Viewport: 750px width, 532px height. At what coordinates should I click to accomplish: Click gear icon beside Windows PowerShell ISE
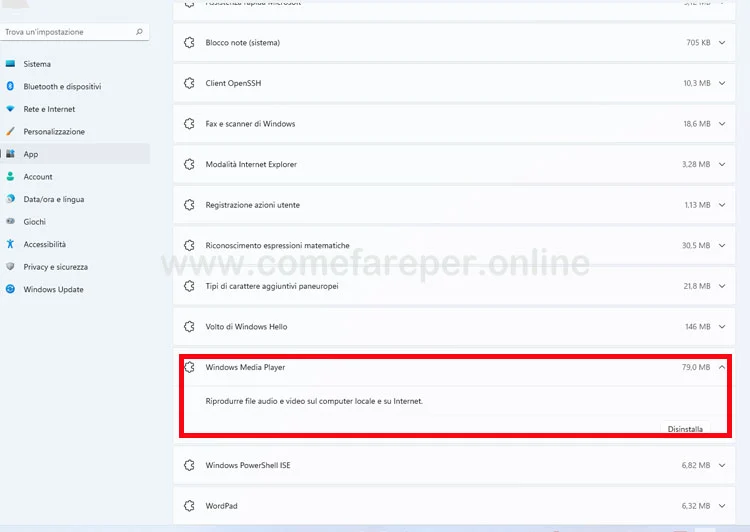(x=189, y=465)
